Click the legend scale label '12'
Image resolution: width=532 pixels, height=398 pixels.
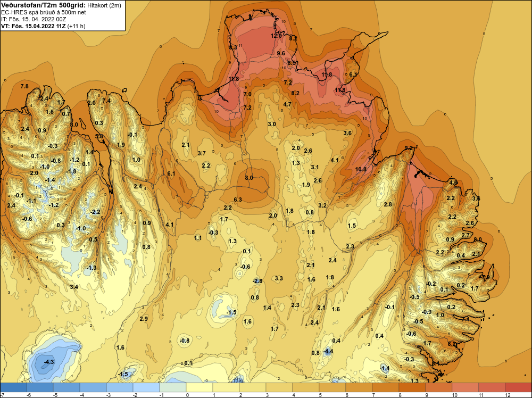pyautogui.click(x=508, y=395)
